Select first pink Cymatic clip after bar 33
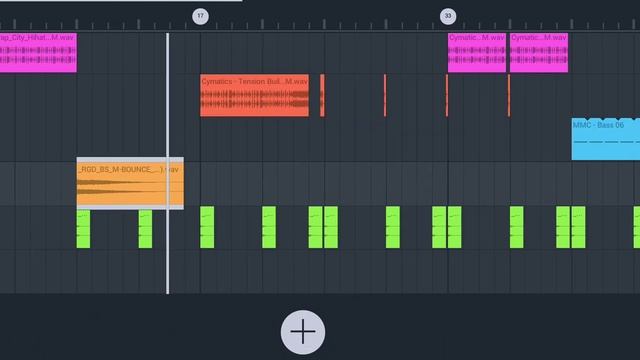This screenshot has height=360, width=640. pos(477,53)
